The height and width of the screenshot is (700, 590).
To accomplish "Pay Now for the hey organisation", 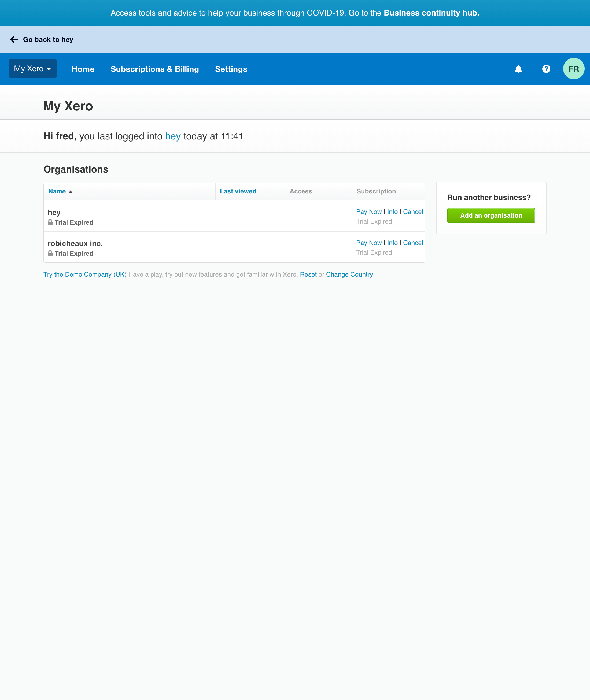I will click(368, 212).
